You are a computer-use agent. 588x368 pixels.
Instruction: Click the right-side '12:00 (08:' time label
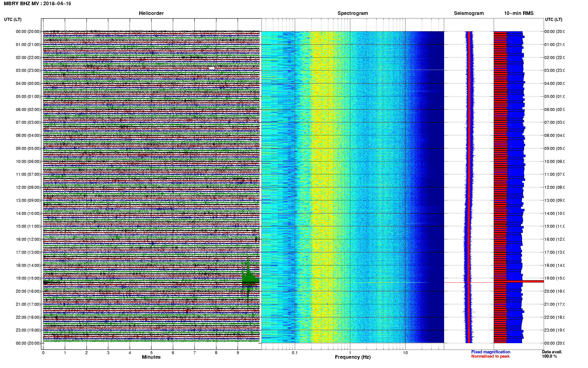555,187
